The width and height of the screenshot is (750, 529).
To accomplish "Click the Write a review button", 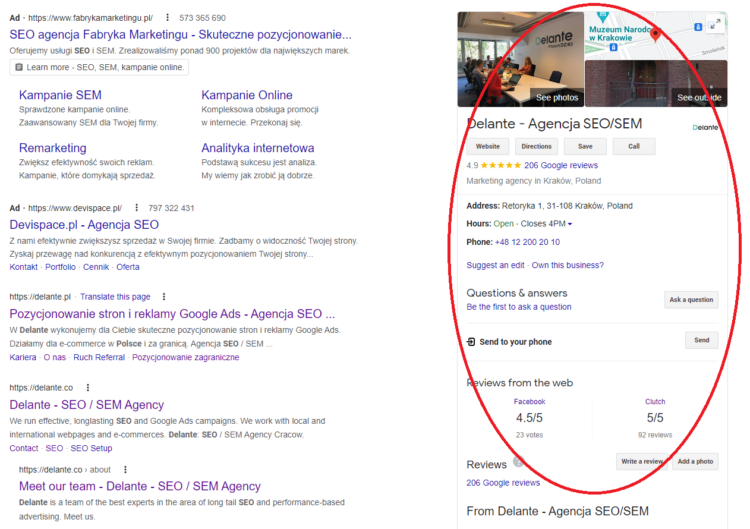I will coord(642,462).
